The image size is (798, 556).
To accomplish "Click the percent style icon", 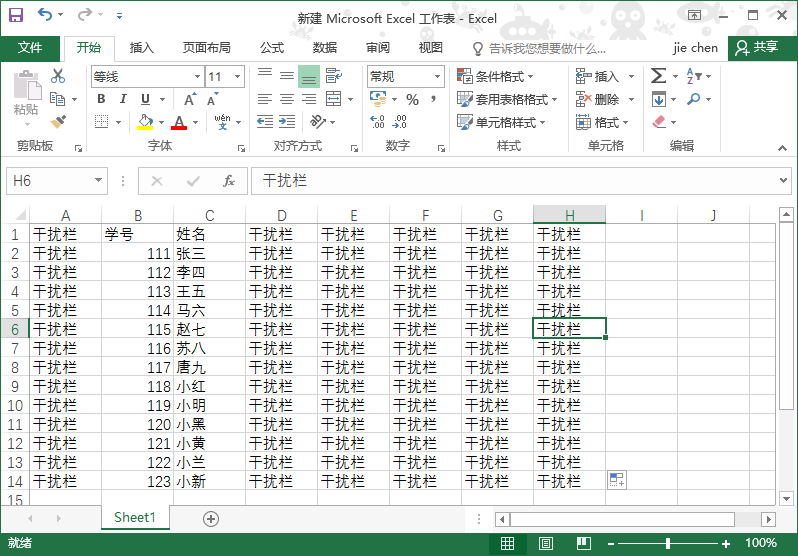I will point(412,99).
